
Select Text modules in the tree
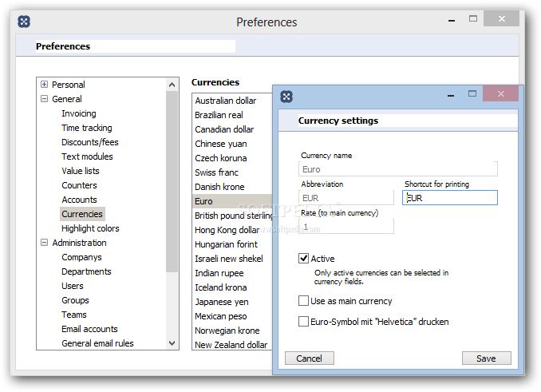[87, 156]
